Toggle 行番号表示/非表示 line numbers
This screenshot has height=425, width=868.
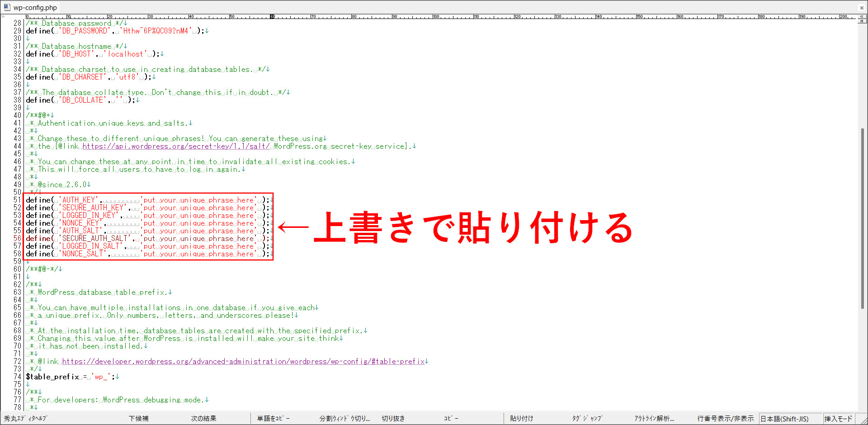pyautogui.click(x=725, y=419)
